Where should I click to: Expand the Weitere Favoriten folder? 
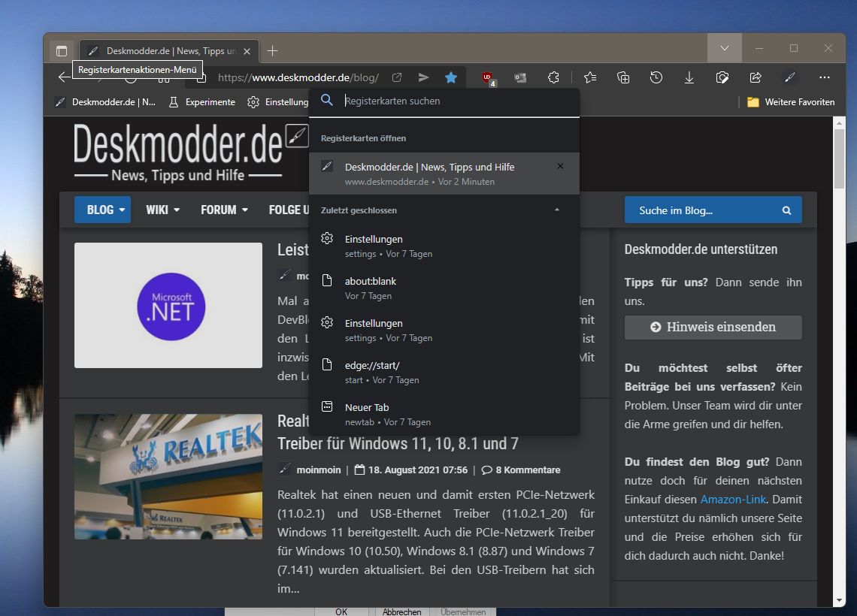(x=791, y=102)
